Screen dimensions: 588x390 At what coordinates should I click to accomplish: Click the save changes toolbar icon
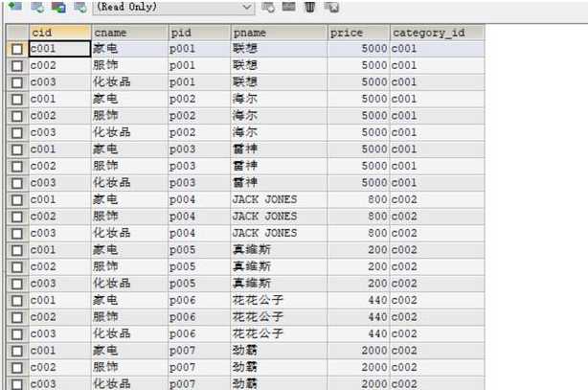(x=289, y=6)
